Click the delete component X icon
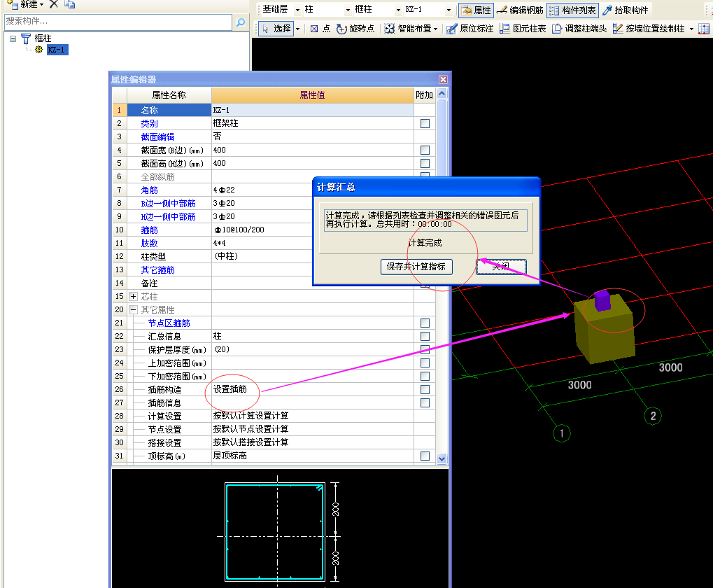 pyautogui.click(x=54, y=4)
